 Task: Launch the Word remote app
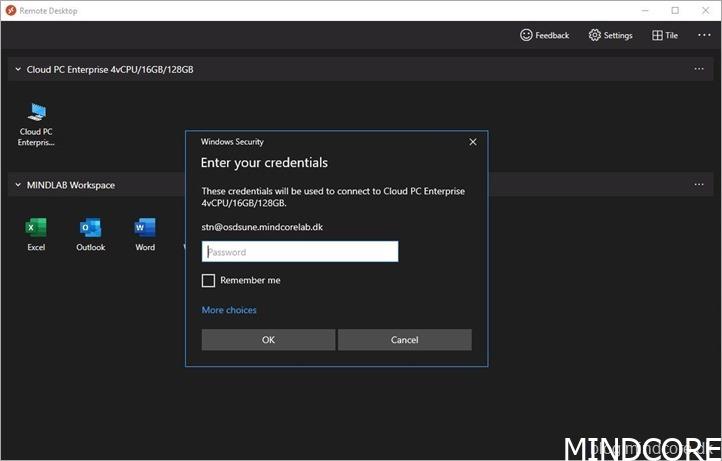145,228
